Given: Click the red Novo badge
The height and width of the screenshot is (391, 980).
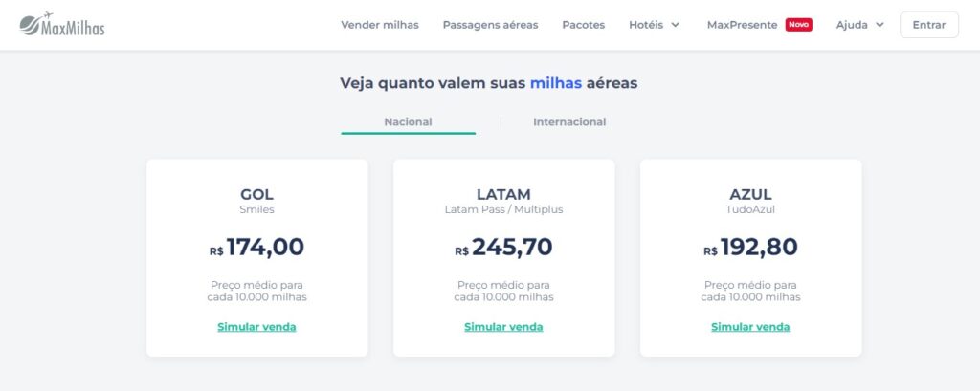Looking at the screenshot, I should [x=798, y=25].
